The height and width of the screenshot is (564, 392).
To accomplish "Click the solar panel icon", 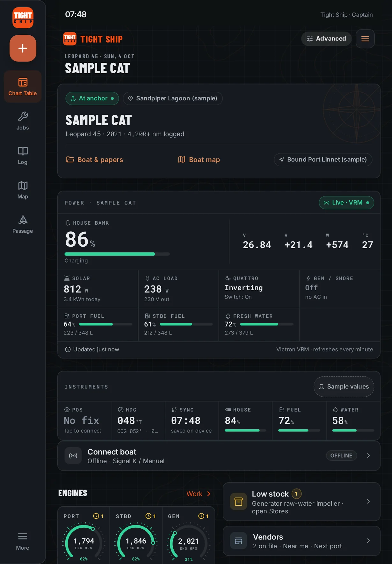I will (x=67, y=278).
